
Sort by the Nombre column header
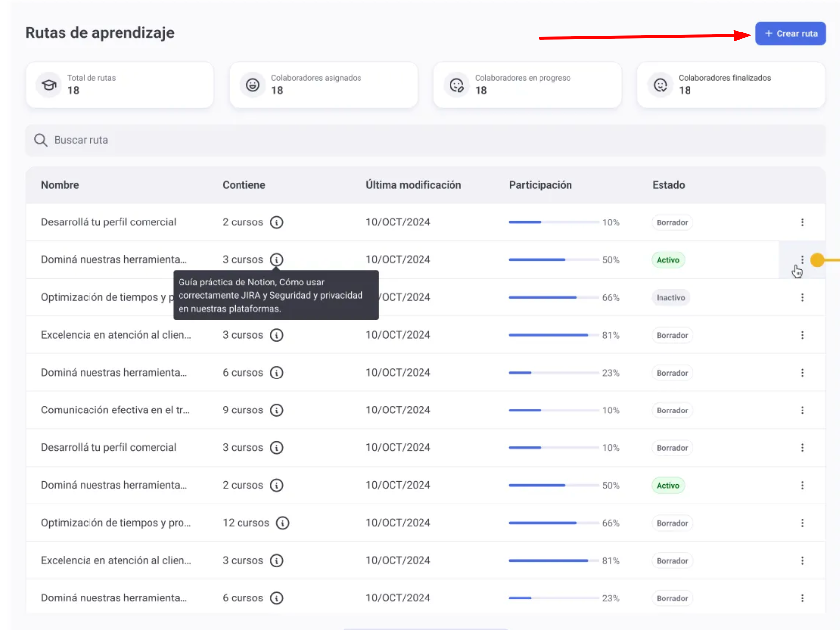click(x=60, y=185)
